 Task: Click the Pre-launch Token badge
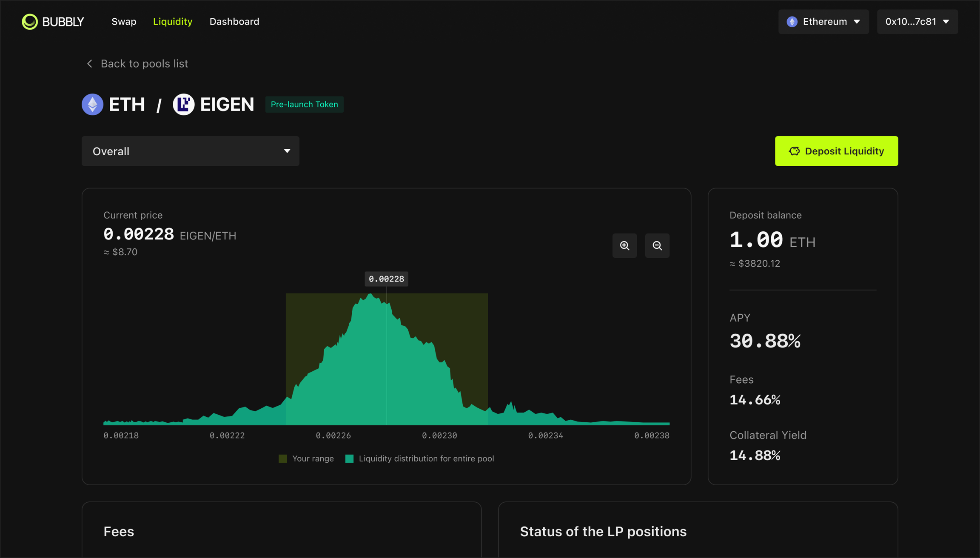coord(304,105)
